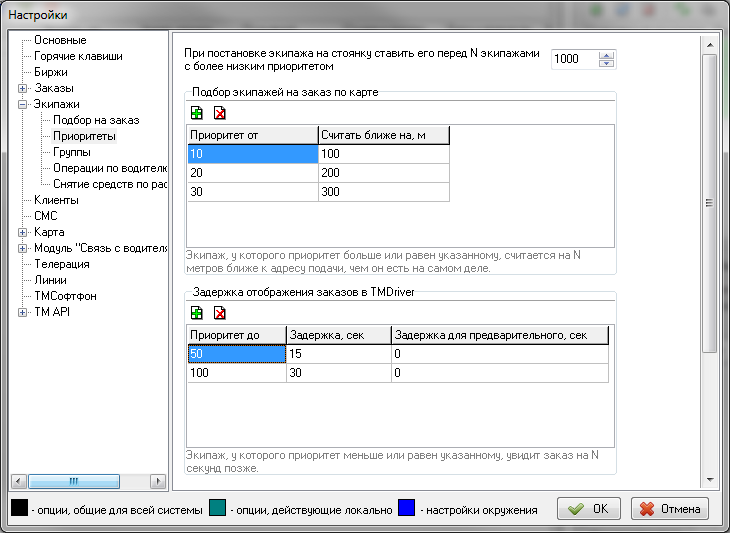Click the teal local options swatch
The width and height of the screenshot is (730, 533).
point(217,507)
